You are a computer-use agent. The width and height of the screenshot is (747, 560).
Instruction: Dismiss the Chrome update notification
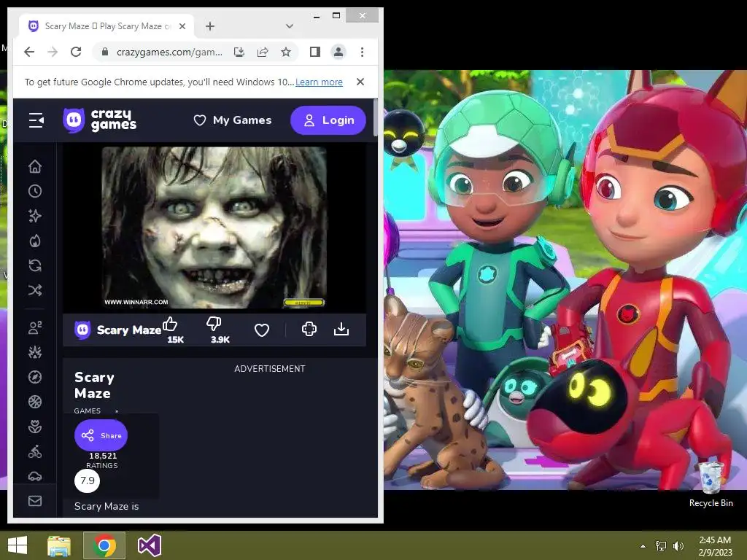(360, 82)
